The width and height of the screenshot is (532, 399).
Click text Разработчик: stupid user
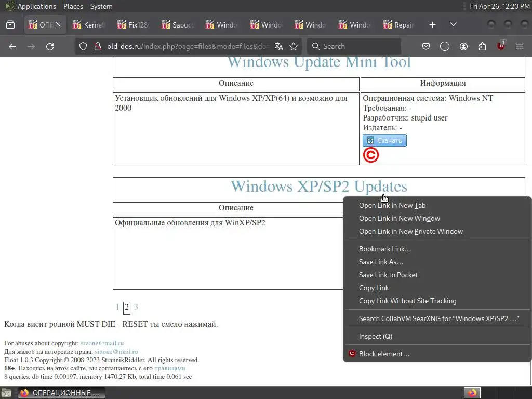[x=405, y=118]
